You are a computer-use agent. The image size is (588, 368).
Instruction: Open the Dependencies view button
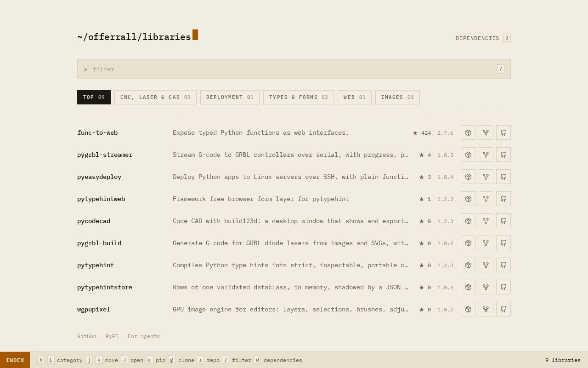coord(483,38)
